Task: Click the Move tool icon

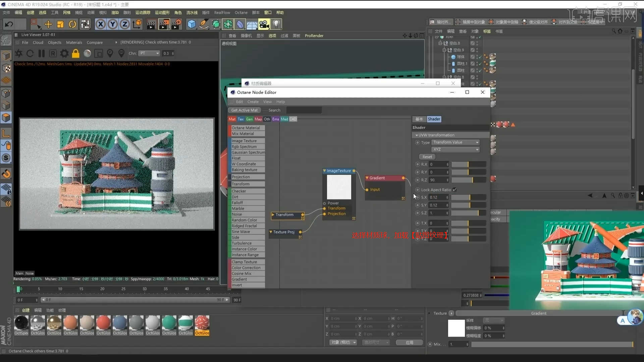Action: click(x=48, y=24)
